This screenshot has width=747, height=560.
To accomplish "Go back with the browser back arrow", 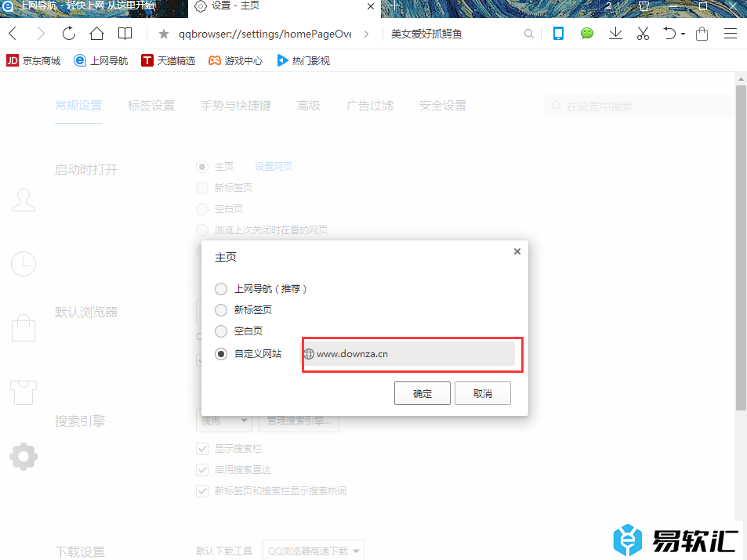I will point(13,34).
